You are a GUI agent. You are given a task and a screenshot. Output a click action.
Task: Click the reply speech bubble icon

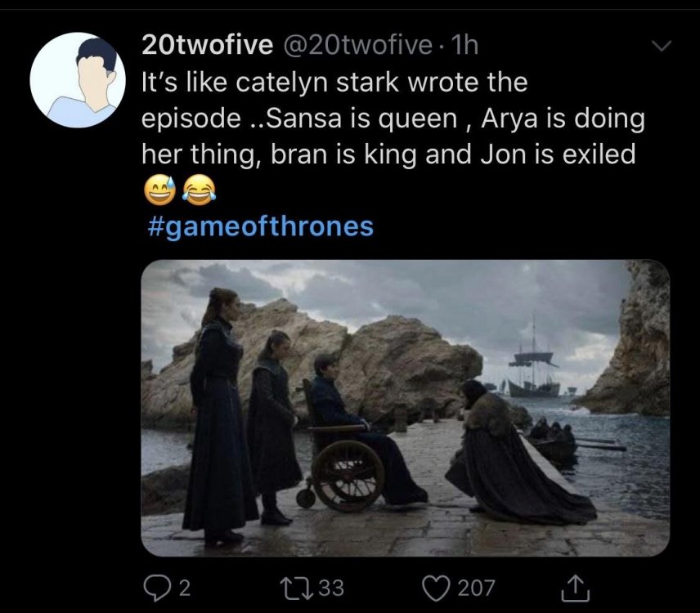[154, 586]
